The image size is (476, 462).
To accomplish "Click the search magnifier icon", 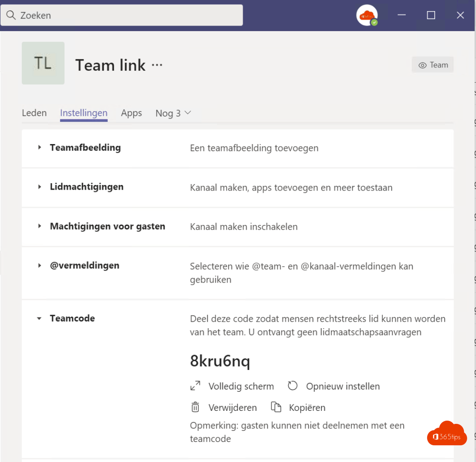I will coord(11,15).
